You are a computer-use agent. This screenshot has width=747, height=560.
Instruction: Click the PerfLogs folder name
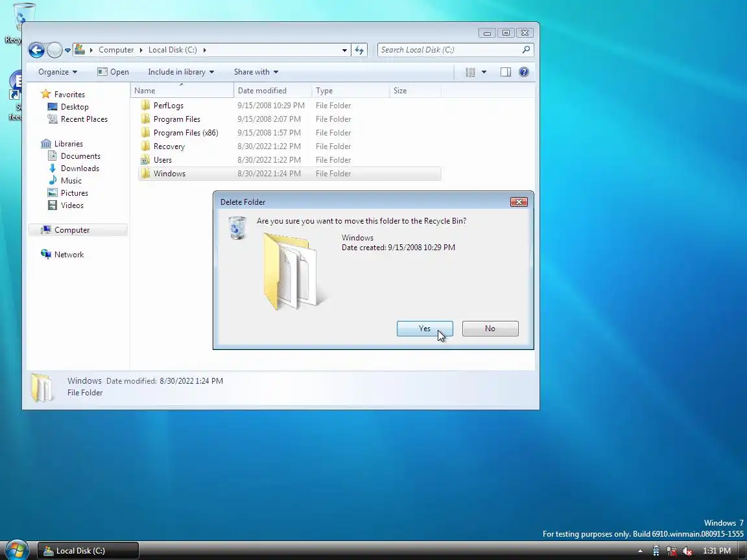(x=168, y=105)
